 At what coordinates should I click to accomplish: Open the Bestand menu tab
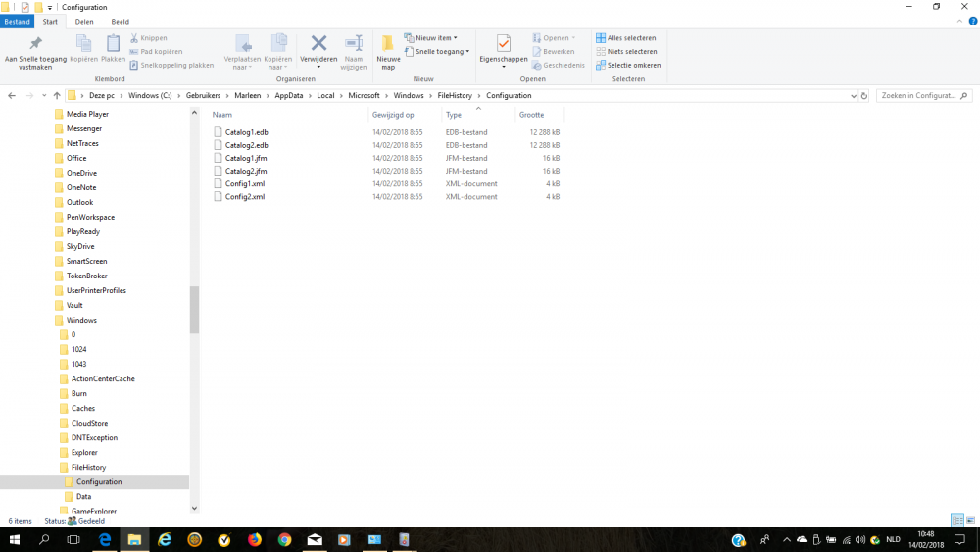click(x=17, y=22)
